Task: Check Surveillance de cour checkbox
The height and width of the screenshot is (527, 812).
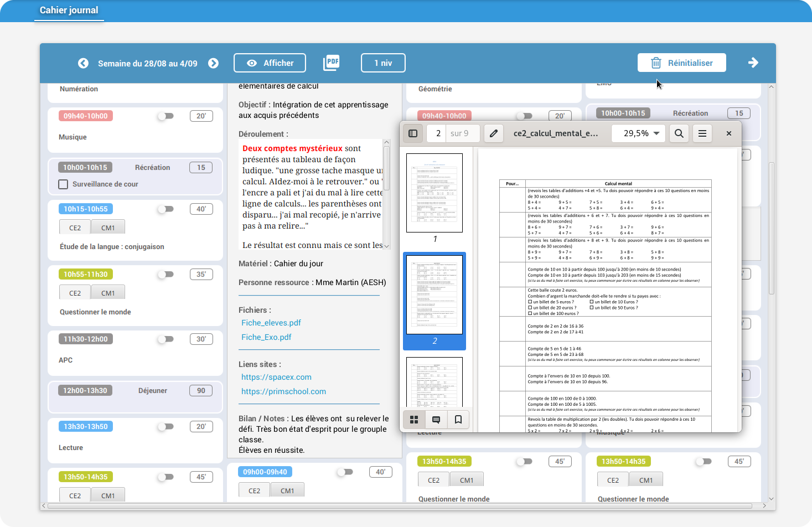Action: coord(63,184)
